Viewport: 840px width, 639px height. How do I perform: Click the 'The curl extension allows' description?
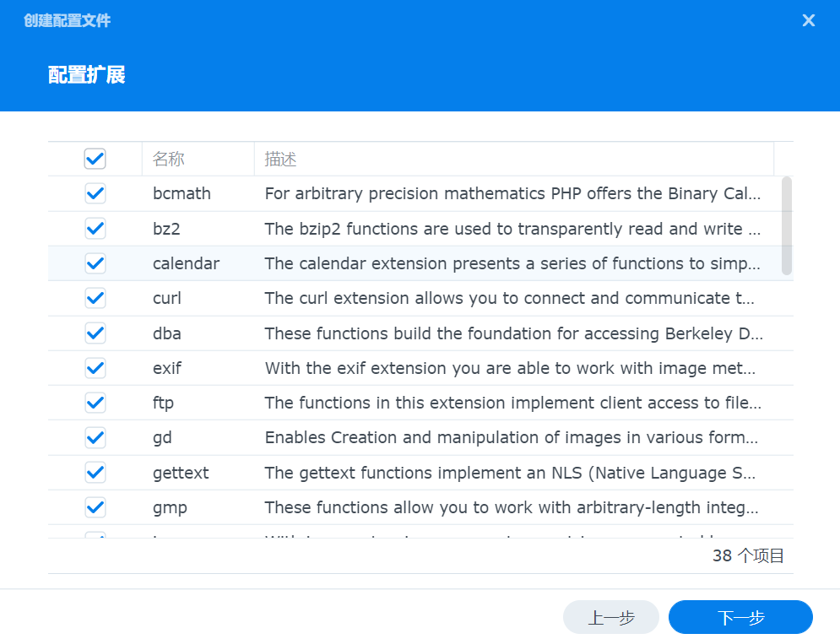coord(509,298)
